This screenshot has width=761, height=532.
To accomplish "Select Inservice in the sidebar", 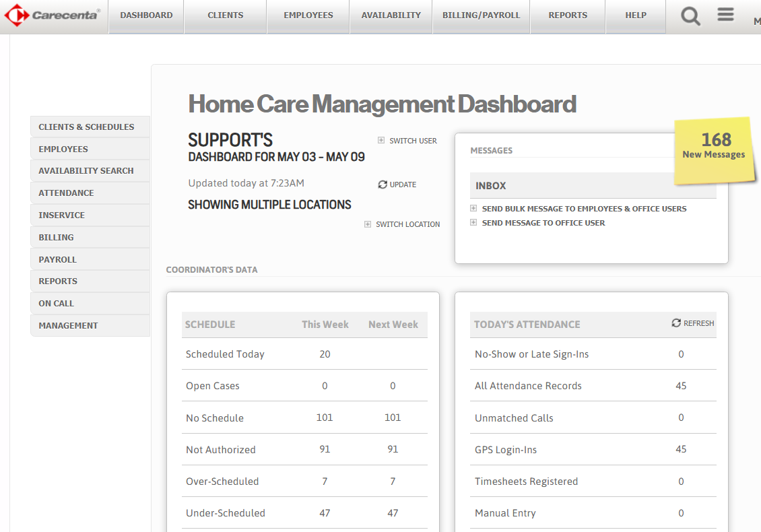I will tap(90, 215).
